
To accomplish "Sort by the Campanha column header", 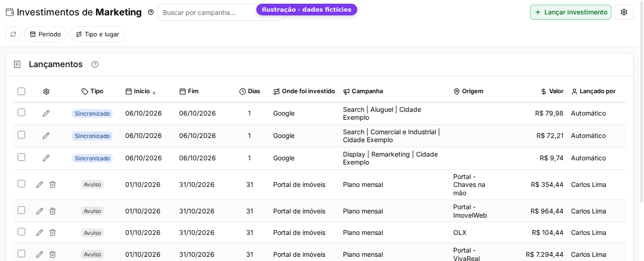I will [363, 91].
